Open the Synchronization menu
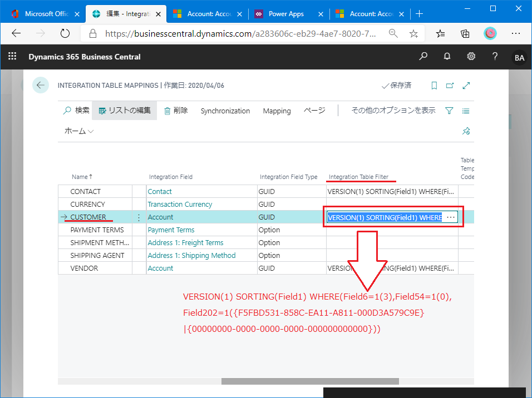 pyautogui.click(x=225, y=111)
